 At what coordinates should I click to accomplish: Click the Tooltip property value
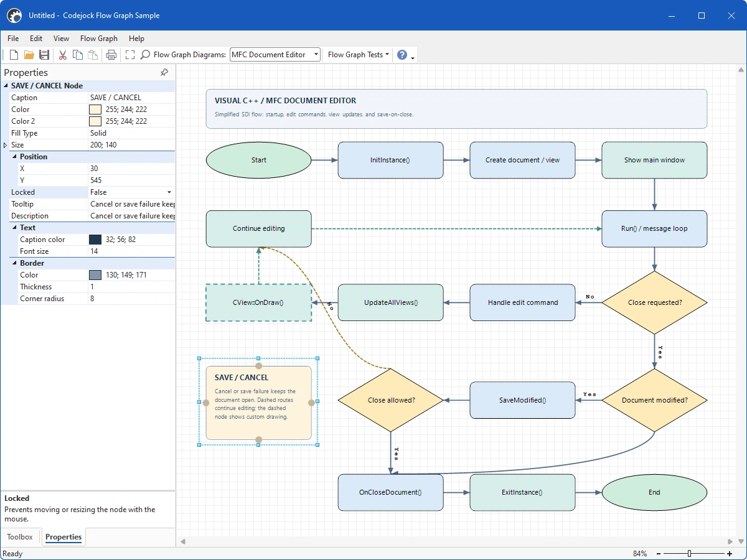point(131,204)
